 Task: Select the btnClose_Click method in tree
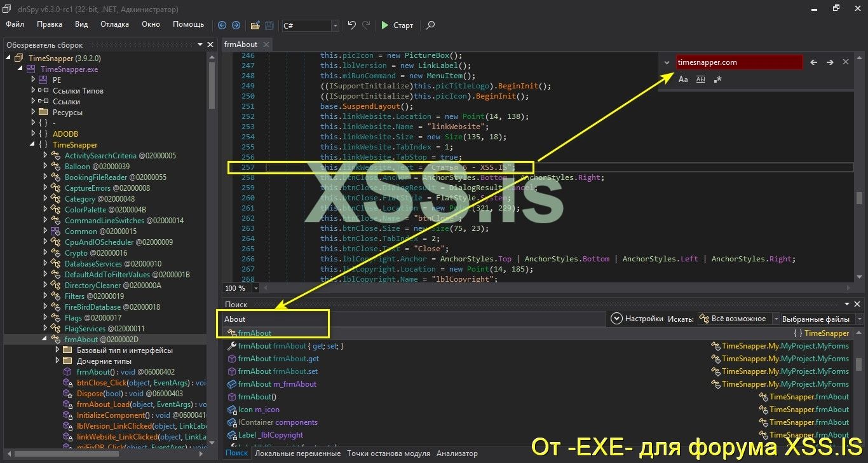point(141,383)
